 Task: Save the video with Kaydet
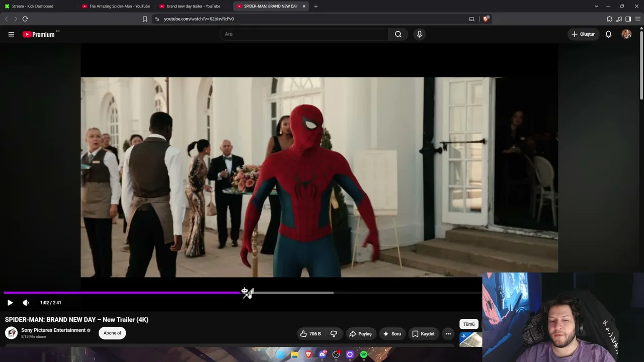pyautogui.click(x=423, y=334)
